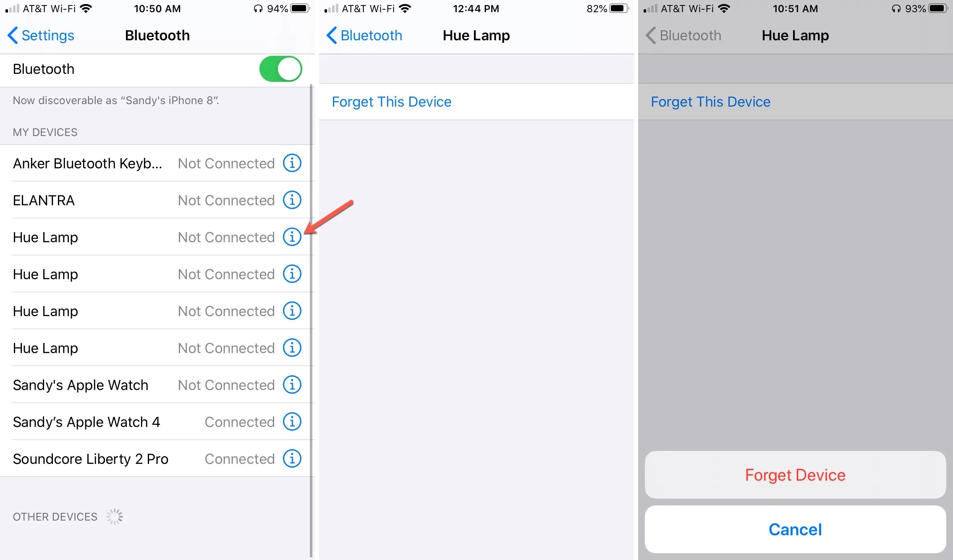Tap Bluetooth back button on middle screen
Screen dimensions: 953x560
[360, 36]
